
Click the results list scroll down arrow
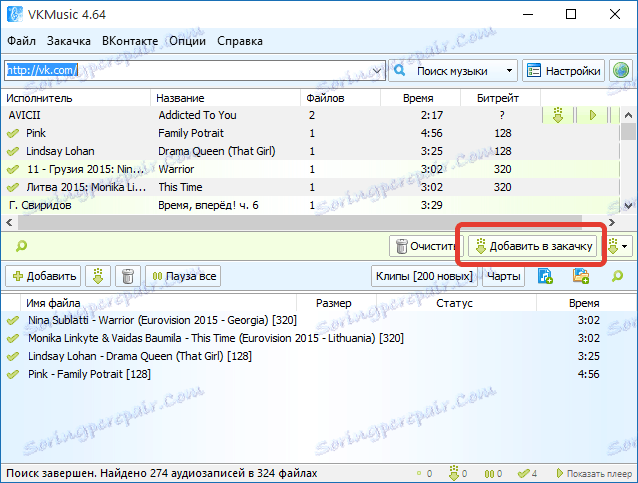pyautogui.click(x=628, y=205)
